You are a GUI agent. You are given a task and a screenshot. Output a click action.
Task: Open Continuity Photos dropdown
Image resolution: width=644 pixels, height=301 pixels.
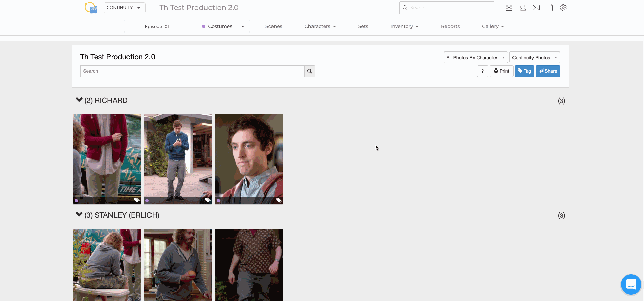click(535, 58)
